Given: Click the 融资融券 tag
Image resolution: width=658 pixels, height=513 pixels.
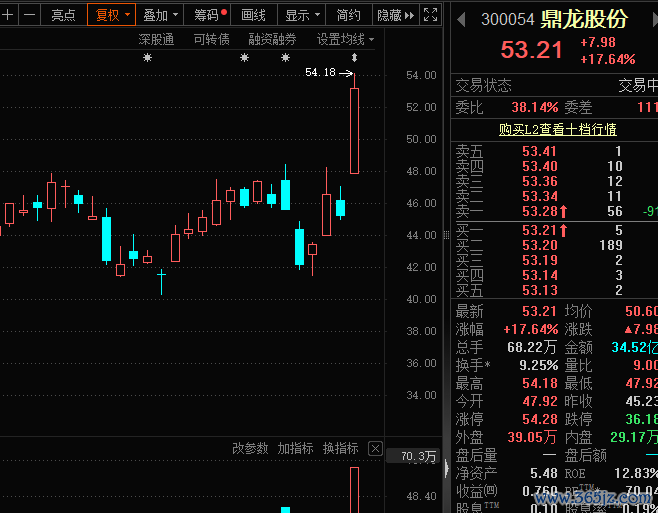Looking at the screenshot, I should (272, 39).
